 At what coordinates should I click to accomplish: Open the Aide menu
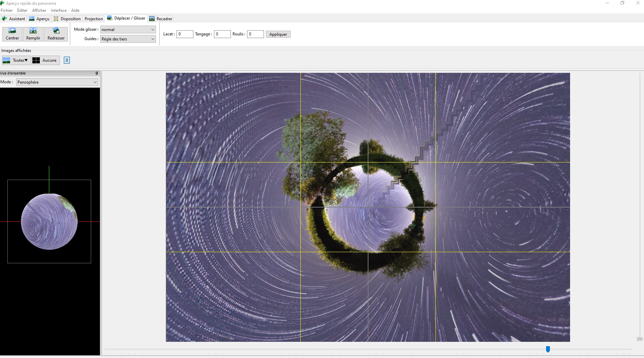tap(75, 10)
